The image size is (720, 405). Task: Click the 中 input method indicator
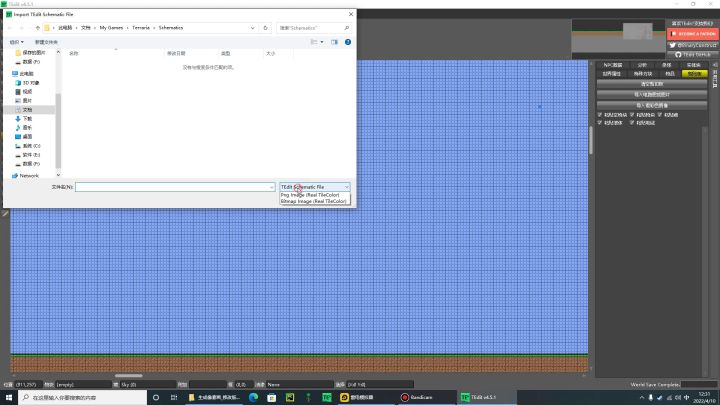(687, 398)
